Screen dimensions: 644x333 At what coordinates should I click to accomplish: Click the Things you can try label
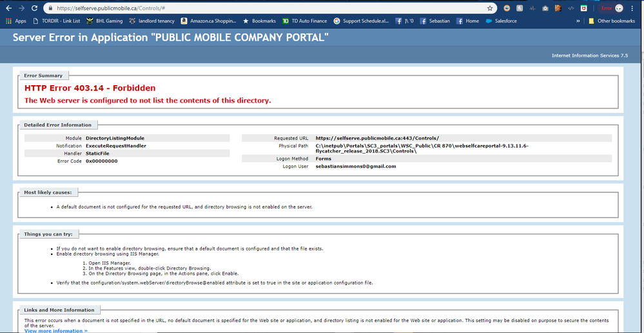(x=48, y=234)
